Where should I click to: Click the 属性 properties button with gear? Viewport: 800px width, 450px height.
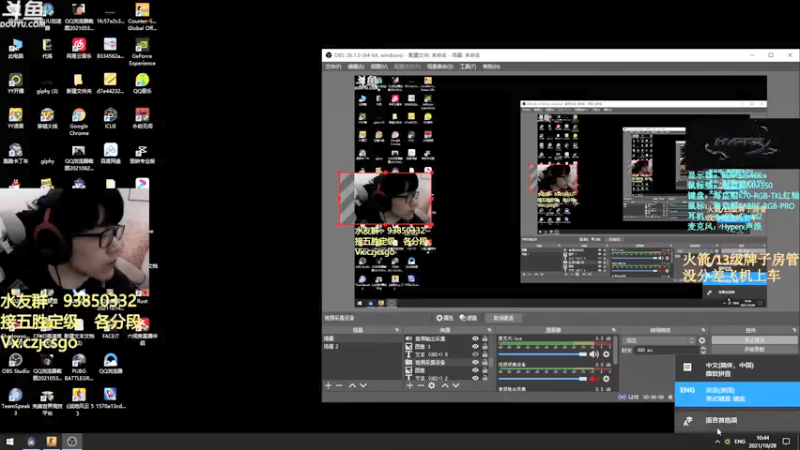[444, 318]
